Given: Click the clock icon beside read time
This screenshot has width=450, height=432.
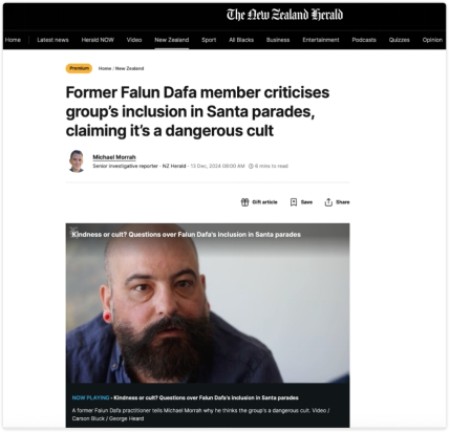Looking at the screenshot, I should (x=251, y=166).
